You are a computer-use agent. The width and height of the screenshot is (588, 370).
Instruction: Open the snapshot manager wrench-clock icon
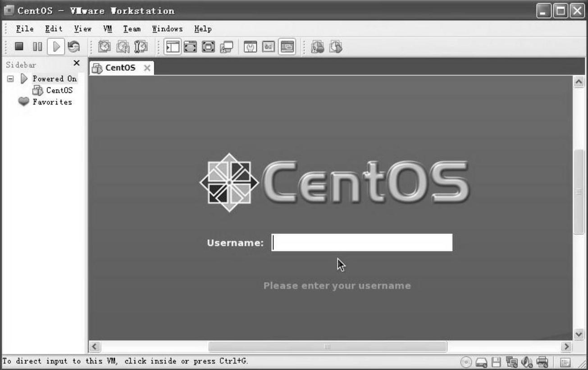click(x=141, y=46)
